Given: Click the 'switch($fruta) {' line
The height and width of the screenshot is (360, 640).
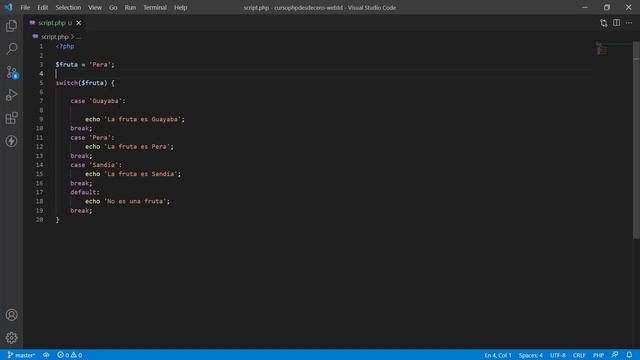Looking at the screenshot, I should (x=85, y=83).
